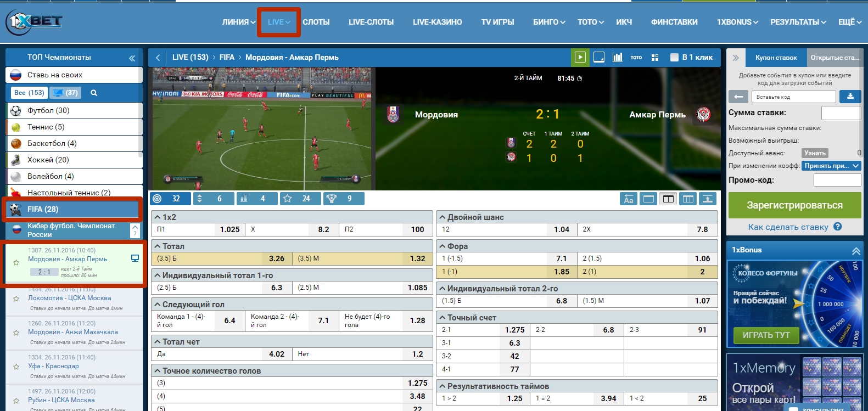
Task: Go back using the breadcrumb left arrow
Action: (158, 57)
